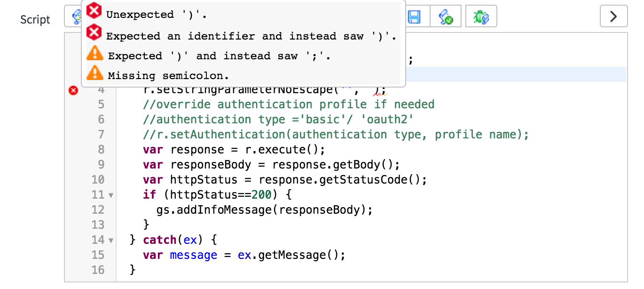Screen dimensions: 644x289
Task: Click the line "var response = r.execute();"
Action: click(234, 150)
